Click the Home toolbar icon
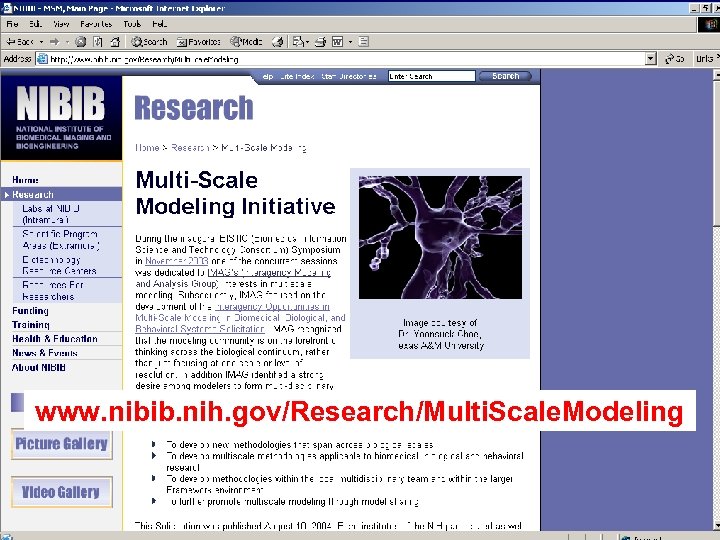This screenshot has width=720, height=540. coord(115,42)
